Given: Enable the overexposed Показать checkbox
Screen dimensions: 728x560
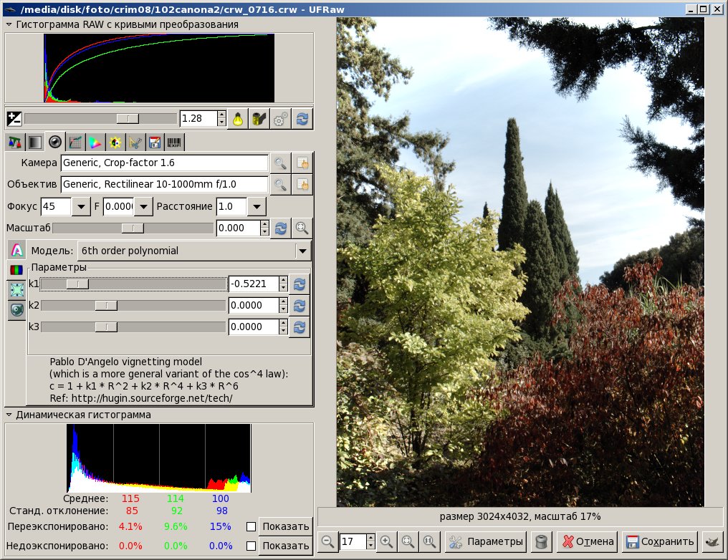Looking at the screenshot, I should [252, 526].
